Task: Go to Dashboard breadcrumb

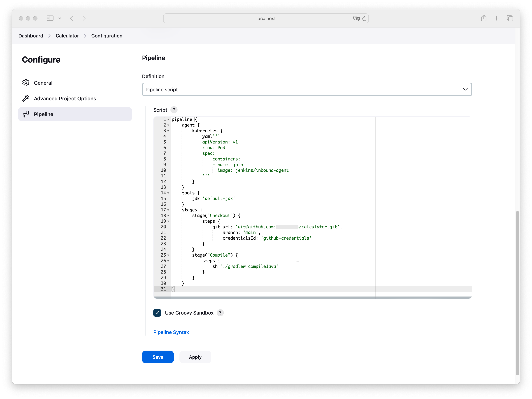Action: point(31,36)
